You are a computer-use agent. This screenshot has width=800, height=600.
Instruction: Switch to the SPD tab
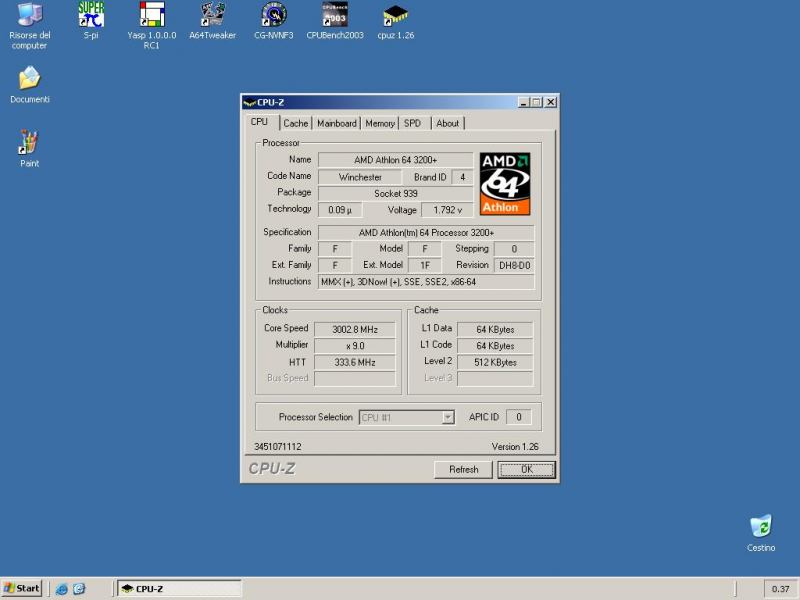click(x=412, y=123)
